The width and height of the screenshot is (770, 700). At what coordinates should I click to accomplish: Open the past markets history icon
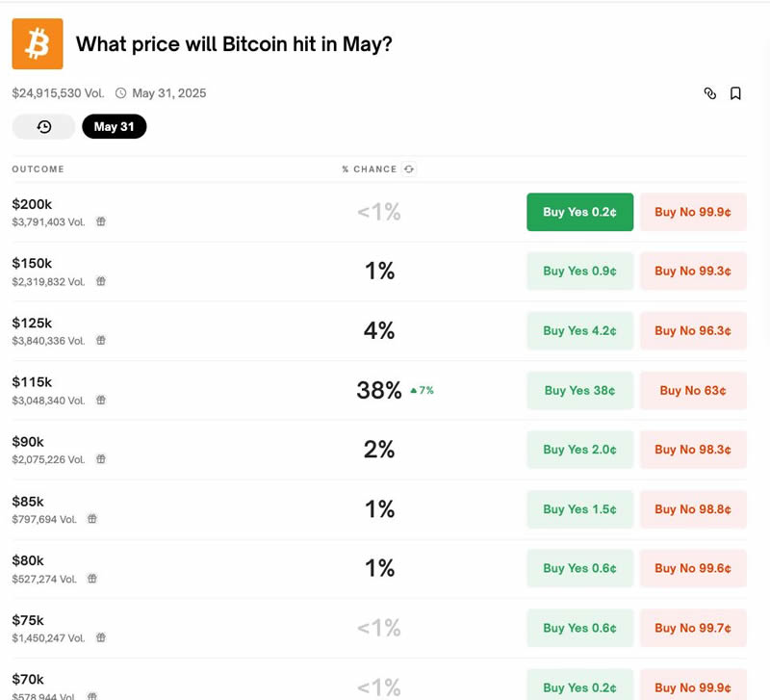click(x=43, y=127)
